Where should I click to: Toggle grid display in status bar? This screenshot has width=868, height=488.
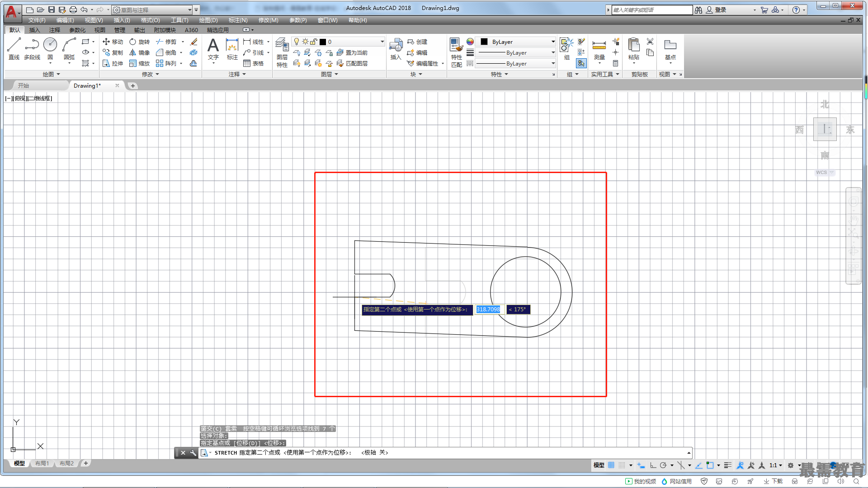[x=611, y=465]
